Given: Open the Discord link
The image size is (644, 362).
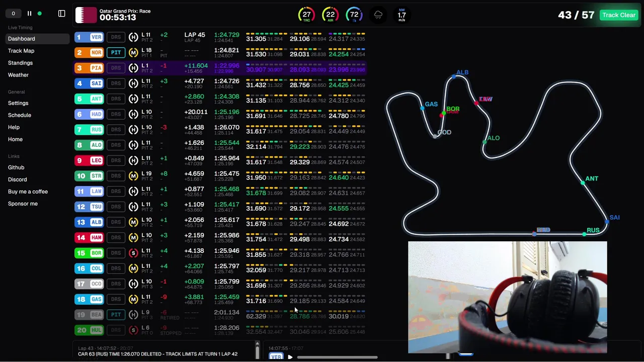Looking at the screenshot, I should [x=18, y=179].
